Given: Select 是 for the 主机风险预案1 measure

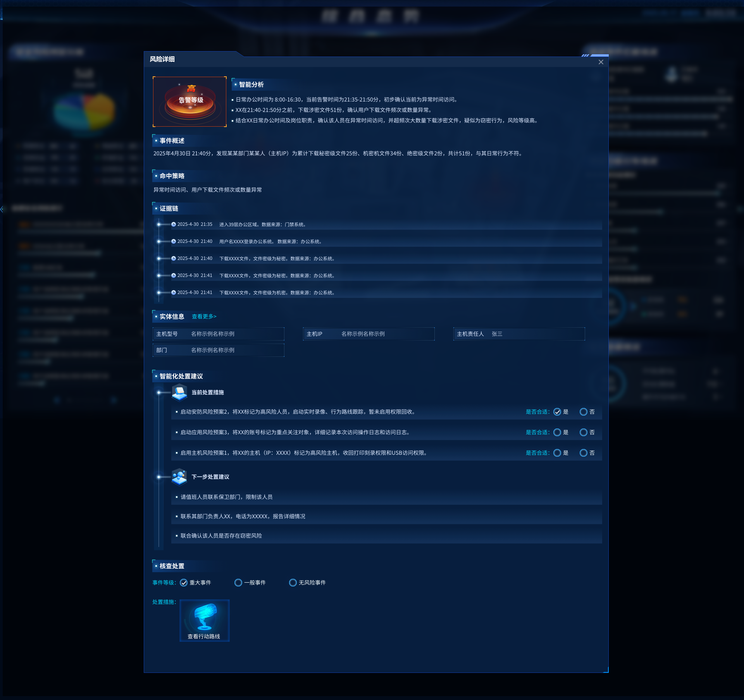Looking at the screenshot, I should (557, 453).
